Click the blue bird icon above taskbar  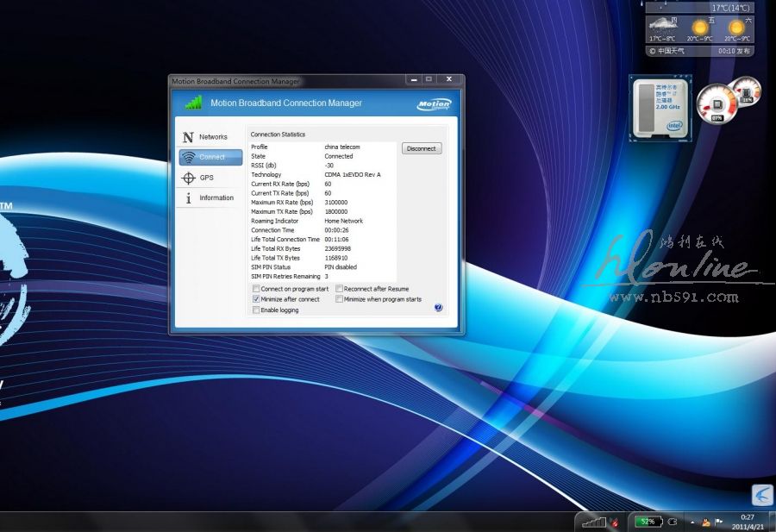(x=762, y=495)
